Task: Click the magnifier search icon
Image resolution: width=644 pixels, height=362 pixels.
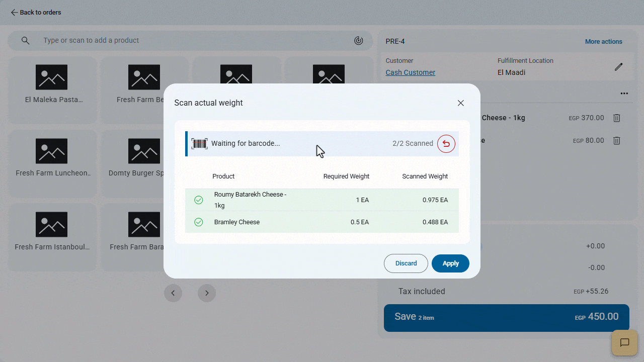Action: tap(26, 41)
